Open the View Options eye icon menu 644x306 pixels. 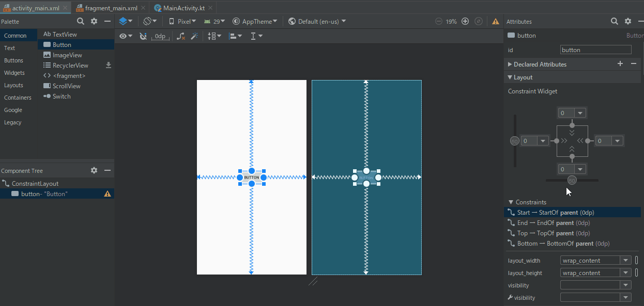pos(124,36)
